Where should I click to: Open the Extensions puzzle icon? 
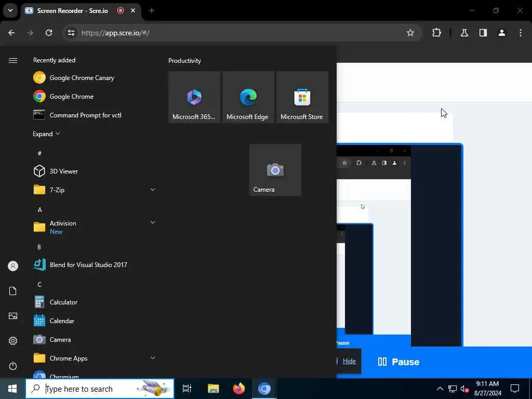point(436,33)
